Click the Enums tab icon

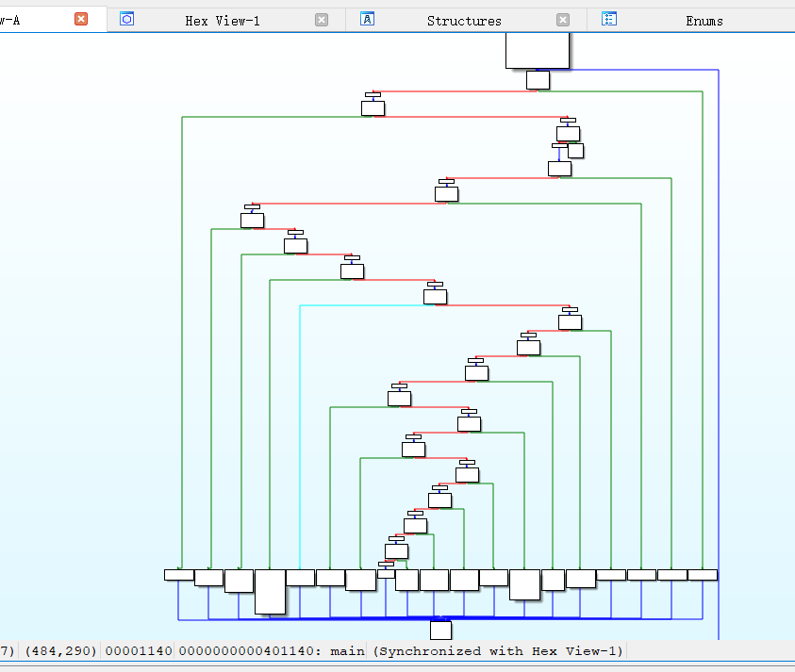point(609,19)
